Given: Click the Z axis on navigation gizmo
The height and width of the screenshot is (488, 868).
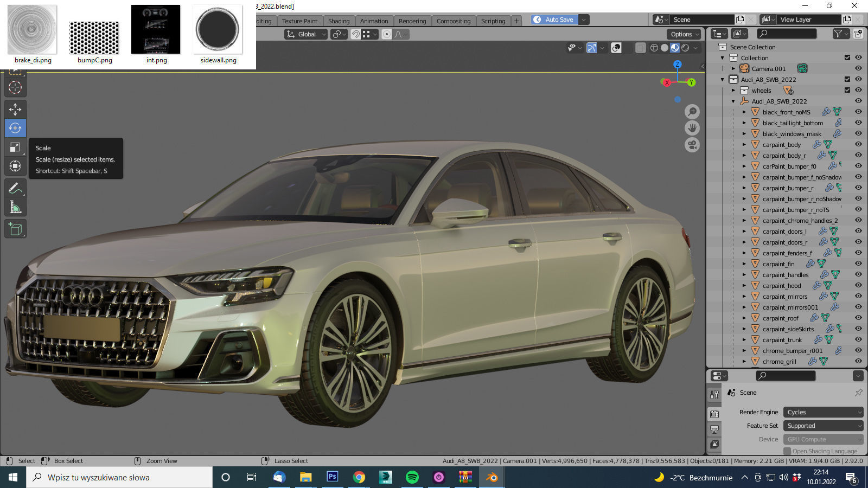Looking at the screenshot, I should click(678, 65).
